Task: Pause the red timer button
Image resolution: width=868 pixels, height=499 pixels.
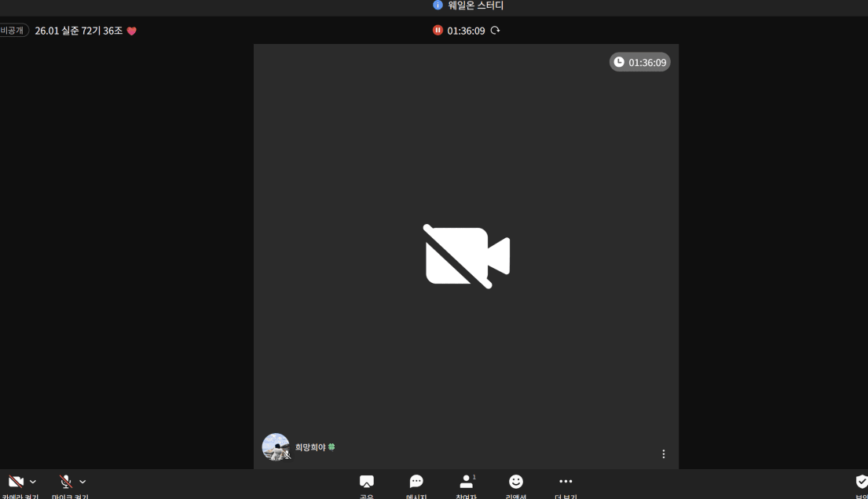Action: pyautogui.click(x=438, y=31)
